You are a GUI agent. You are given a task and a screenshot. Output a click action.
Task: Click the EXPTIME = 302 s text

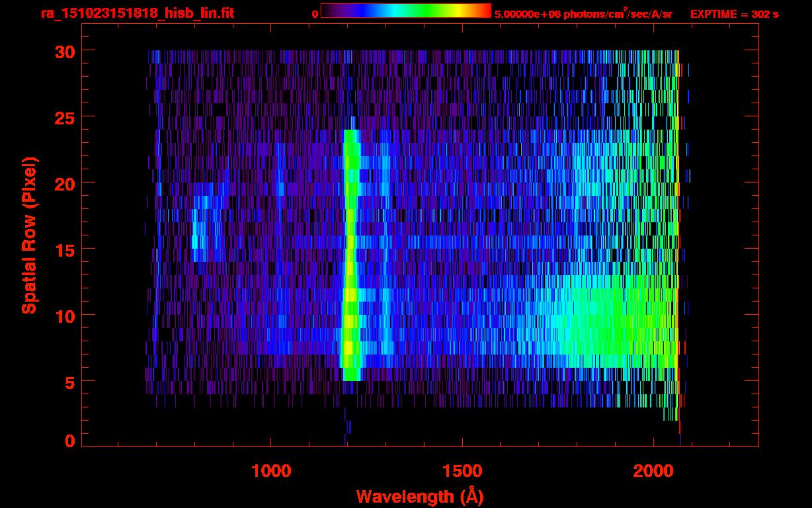click(x=734, y=14)
